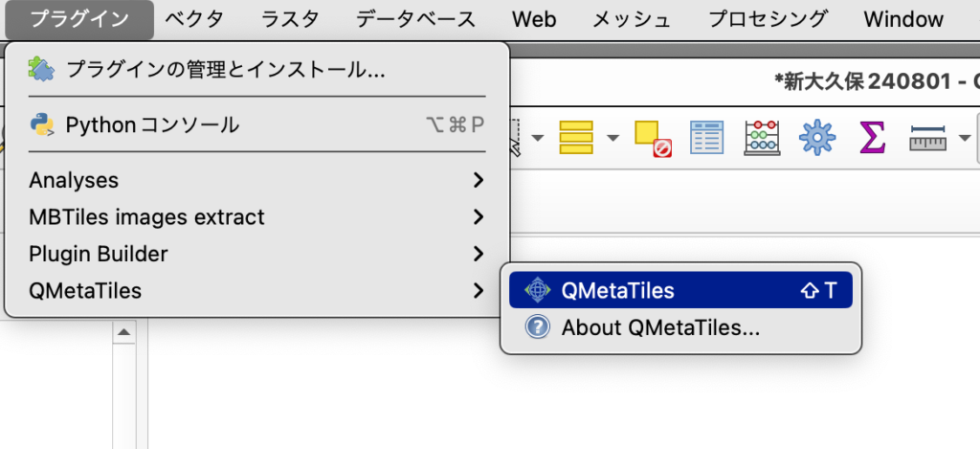This screenshot has height=449, width=980.
Task: Click the statistical summary sigma icon
Action: coord(872,138)
